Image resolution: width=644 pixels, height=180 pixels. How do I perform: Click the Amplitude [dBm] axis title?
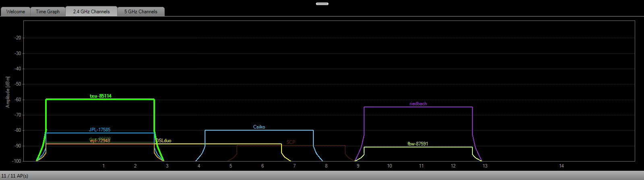click(8, 92)
